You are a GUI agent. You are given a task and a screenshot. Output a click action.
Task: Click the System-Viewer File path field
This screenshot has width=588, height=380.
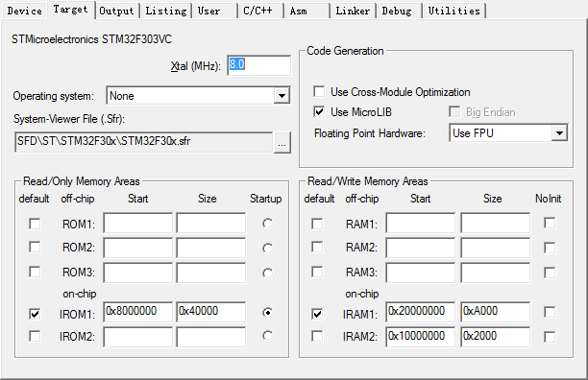click(x=143, y=141)
